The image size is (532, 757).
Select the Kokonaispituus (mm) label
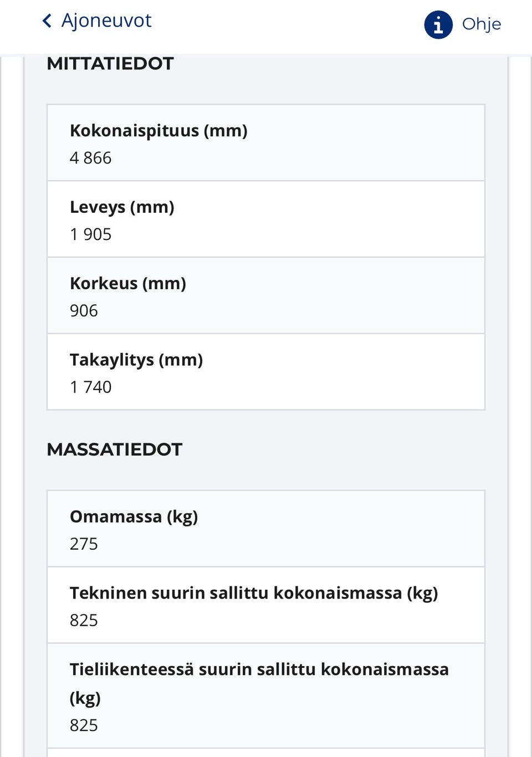(158, 131)
